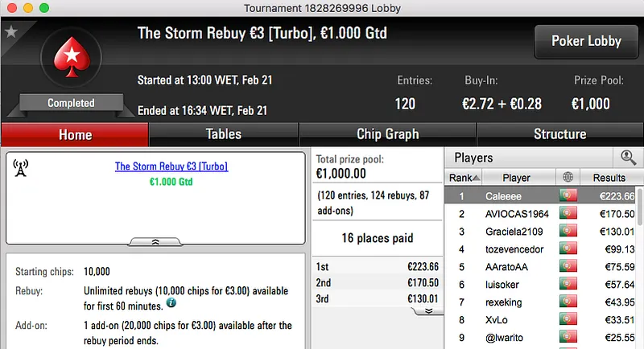Open the Structure tab
Viewport: 644px width, 349px height.
[559, 134]
